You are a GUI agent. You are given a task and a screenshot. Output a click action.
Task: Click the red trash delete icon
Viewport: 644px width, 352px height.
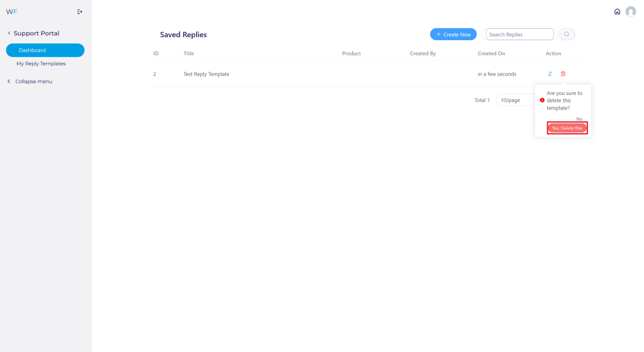point(563,74)
